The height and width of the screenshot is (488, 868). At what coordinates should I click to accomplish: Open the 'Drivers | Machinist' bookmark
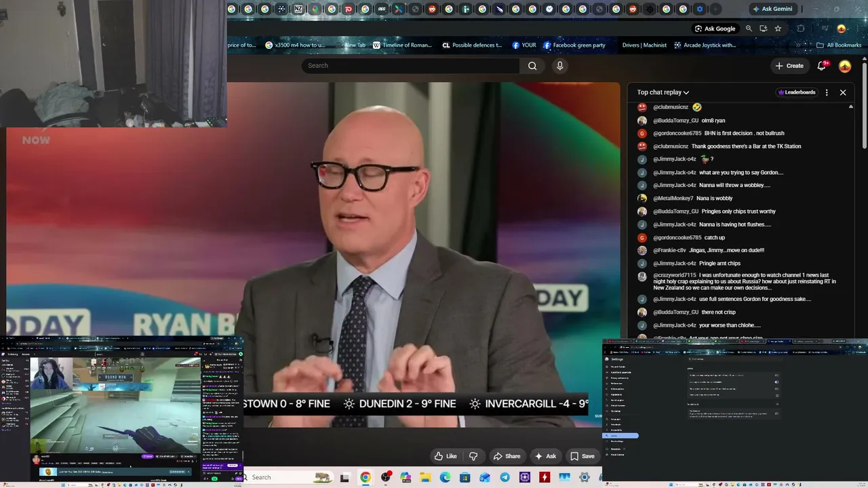[644, 45]
